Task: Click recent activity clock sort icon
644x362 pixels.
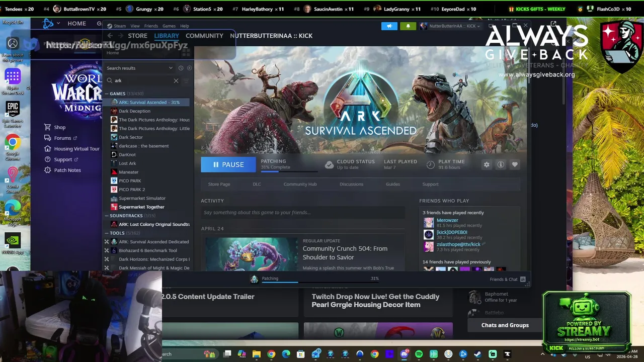Action: click(181, 68)
